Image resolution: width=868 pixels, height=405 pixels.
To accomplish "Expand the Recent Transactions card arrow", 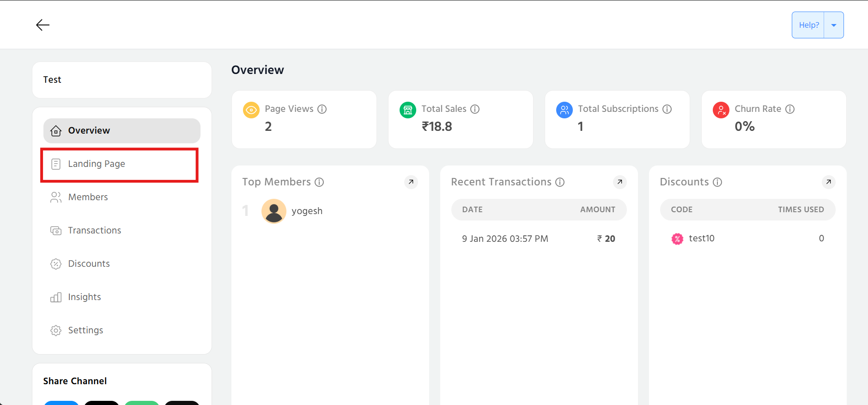I will point(619,182).
